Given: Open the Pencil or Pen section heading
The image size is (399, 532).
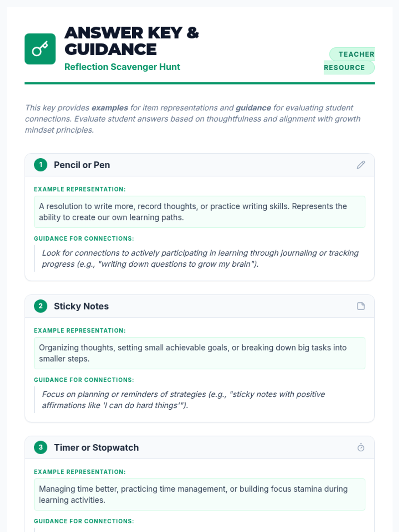Looking at the screenshot, I should click(x=82, y=165).
